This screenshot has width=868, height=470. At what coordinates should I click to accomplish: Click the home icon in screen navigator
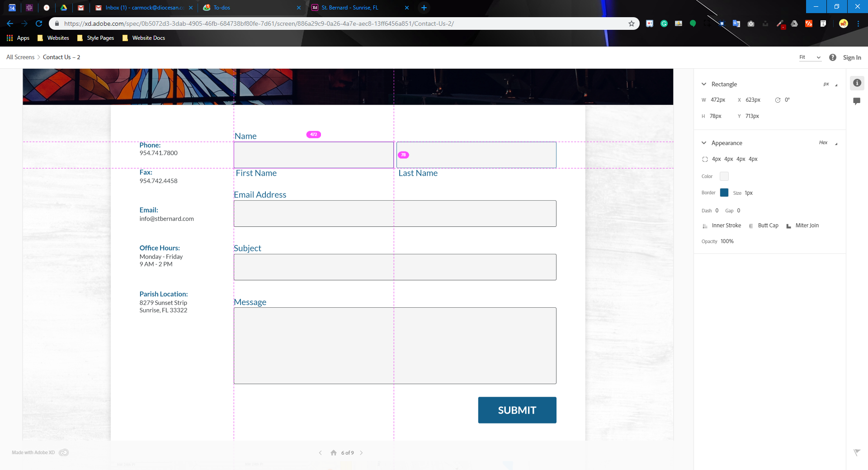(x=333, y=453)
